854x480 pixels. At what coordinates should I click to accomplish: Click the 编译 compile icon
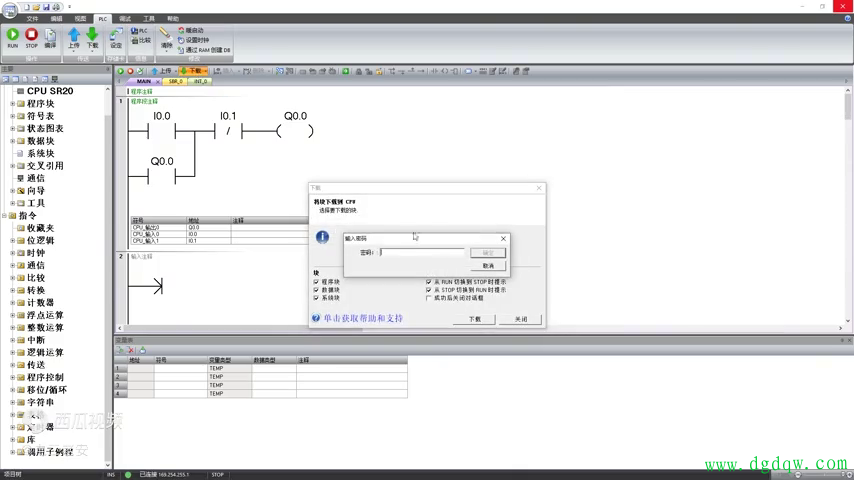tap(50, 36)
